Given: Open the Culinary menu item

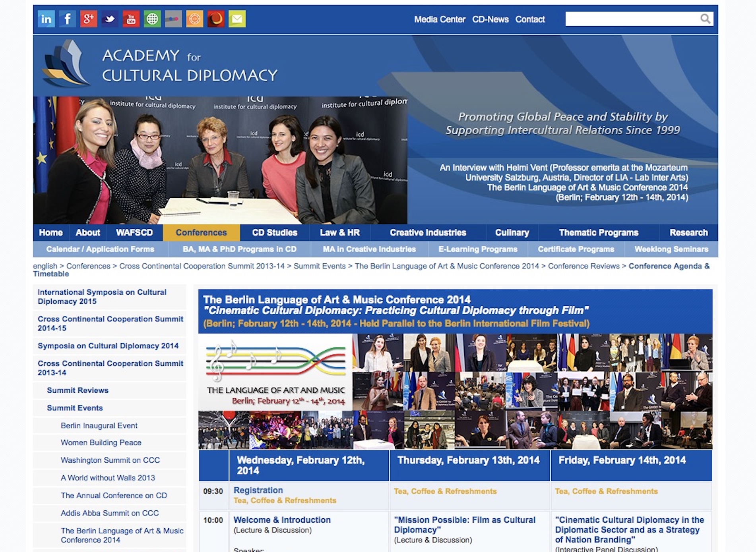Looking at the screenshot, I should (x=512, y=233).
